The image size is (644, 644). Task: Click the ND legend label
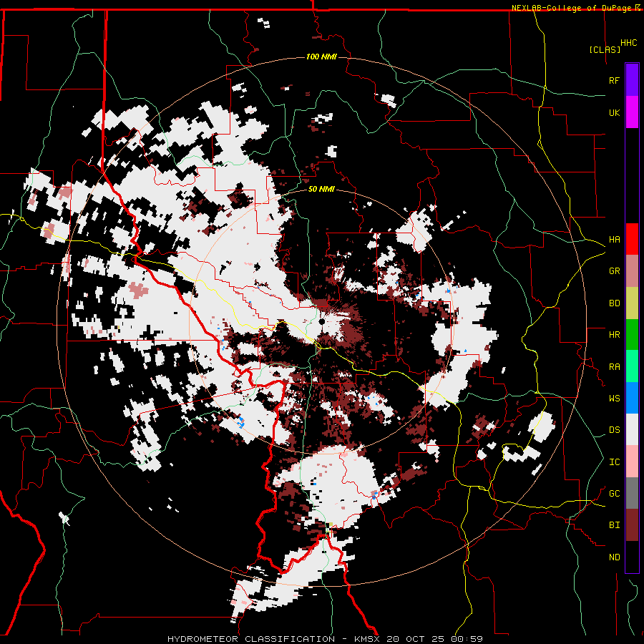(614, 557)
